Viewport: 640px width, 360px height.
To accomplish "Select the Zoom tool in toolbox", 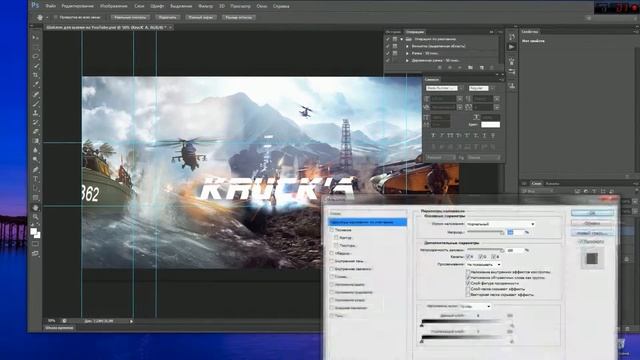I will click(36, 217).
